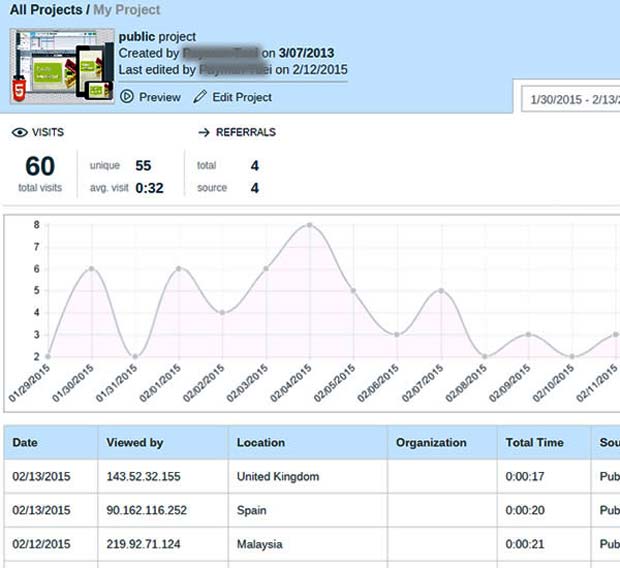Image resolution: width=620 pixels, height=568 pixels.
Task: Go to All Projects breadcrumb
Action: pyautogui.click(x=46, y=10)
